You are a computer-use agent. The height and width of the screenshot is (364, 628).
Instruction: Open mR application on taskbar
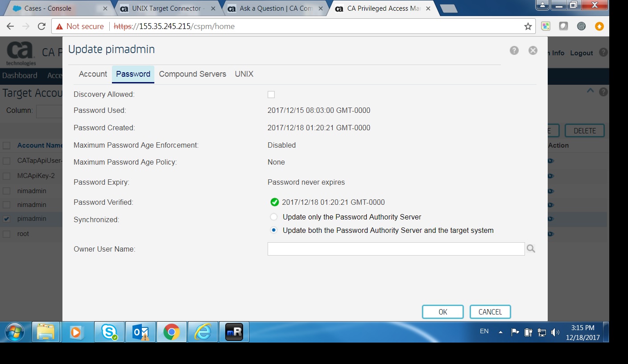[x=234, y=332]
